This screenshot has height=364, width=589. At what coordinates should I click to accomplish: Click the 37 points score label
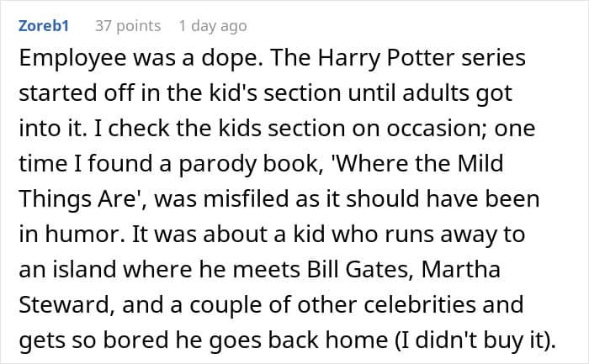tap(128, 26)
